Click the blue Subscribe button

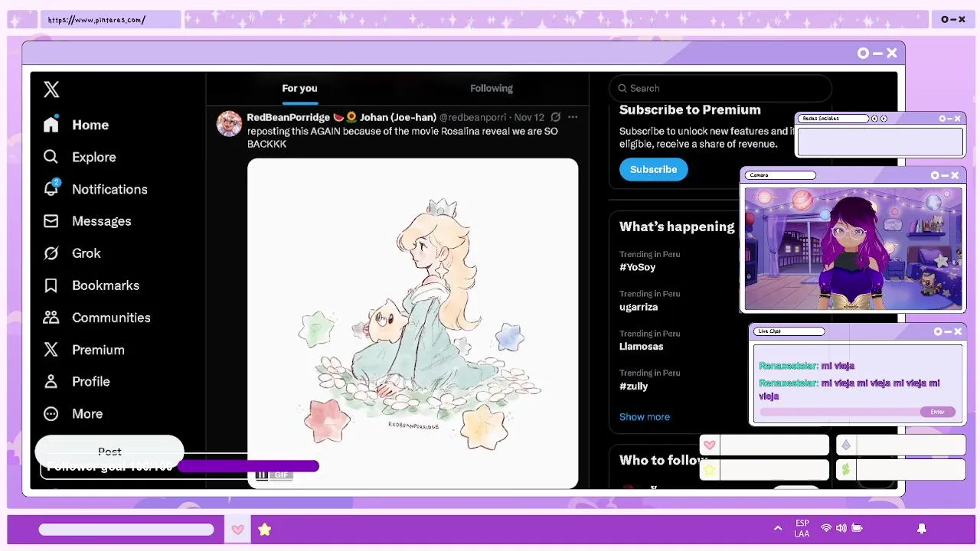click(x=654, y=169)
